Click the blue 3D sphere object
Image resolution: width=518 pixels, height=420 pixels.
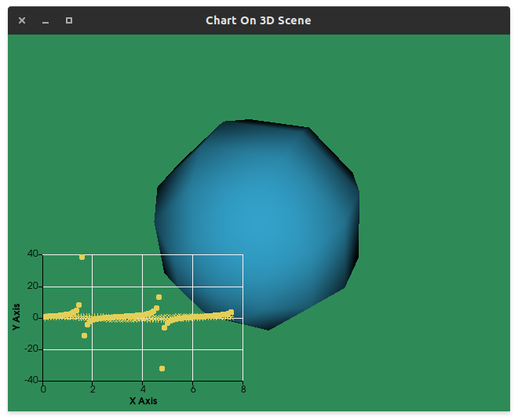click(x=257, y=224)
